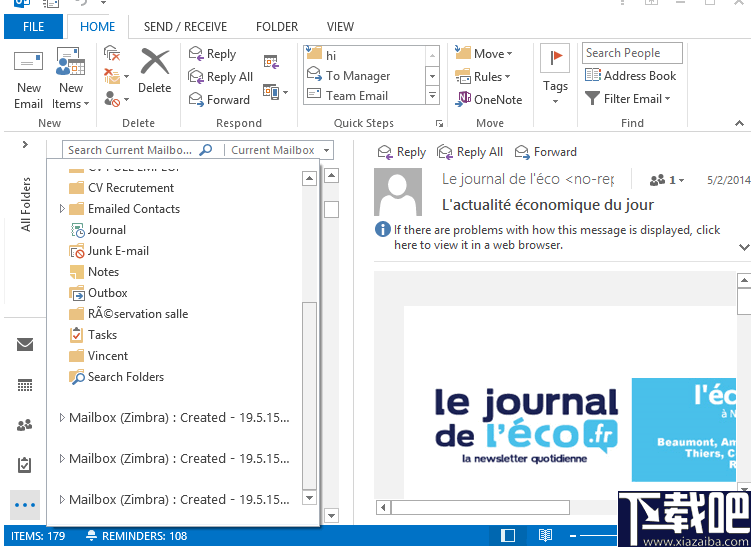Click Reply in the ribbon

213,53
